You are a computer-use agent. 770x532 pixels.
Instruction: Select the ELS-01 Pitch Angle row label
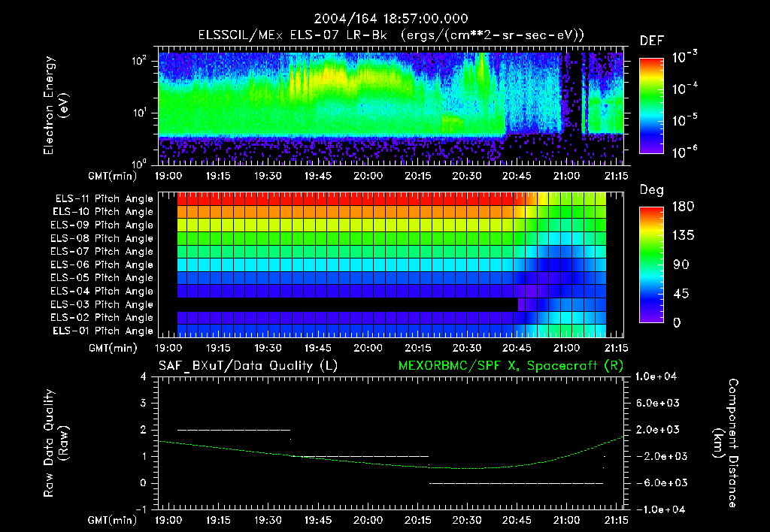point(103,331)
